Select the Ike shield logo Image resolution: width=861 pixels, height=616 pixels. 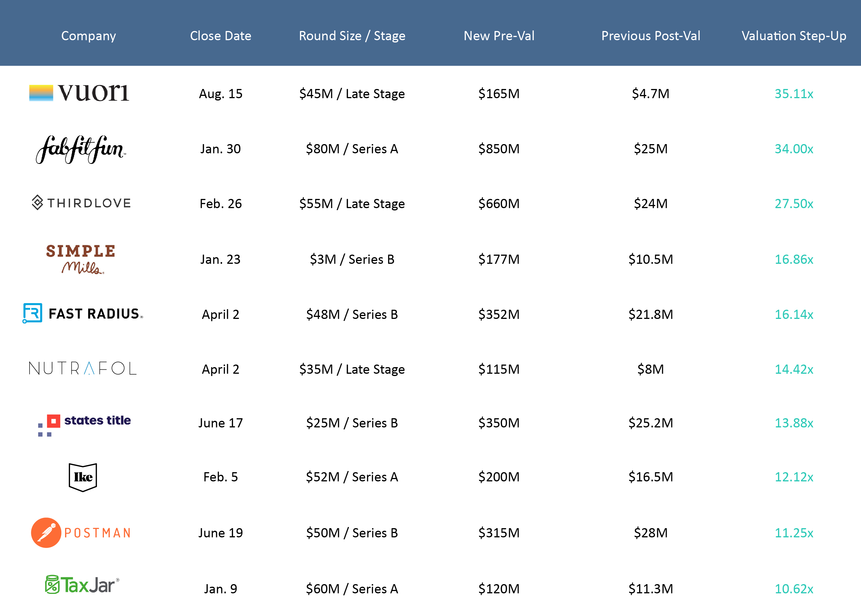click(x=83, y=477)
